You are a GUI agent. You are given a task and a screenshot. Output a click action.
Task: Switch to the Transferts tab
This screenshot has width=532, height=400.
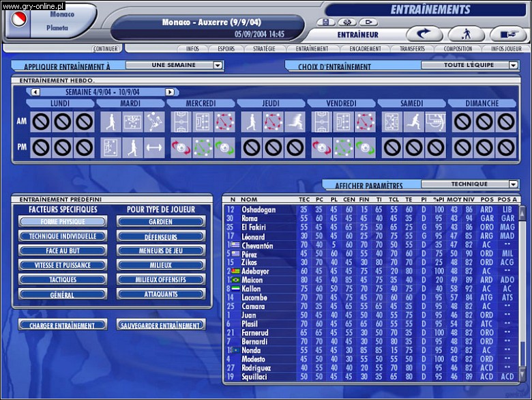tap(412, 48)
